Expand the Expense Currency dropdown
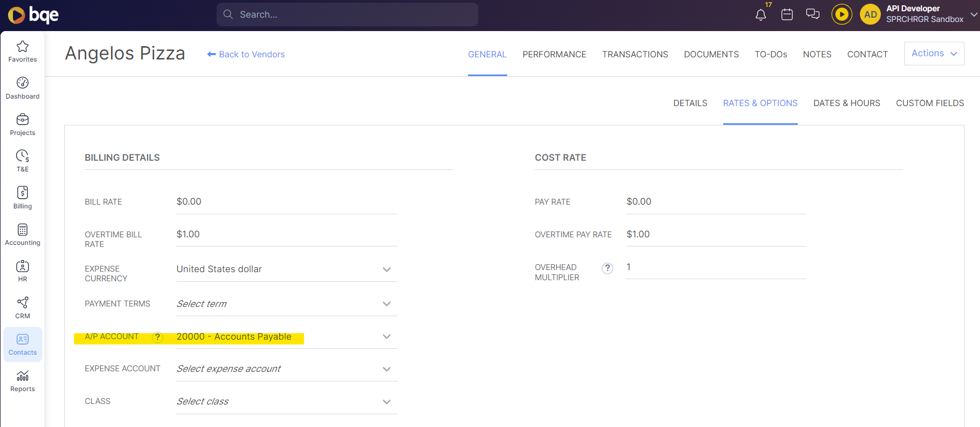 [x=387, y=269]
